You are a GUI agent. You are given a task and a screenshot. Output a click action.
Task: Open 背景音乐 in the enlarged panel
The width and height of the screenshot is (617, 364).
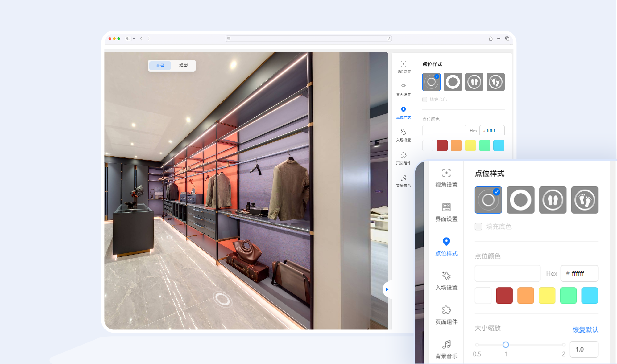pos(446,349)
